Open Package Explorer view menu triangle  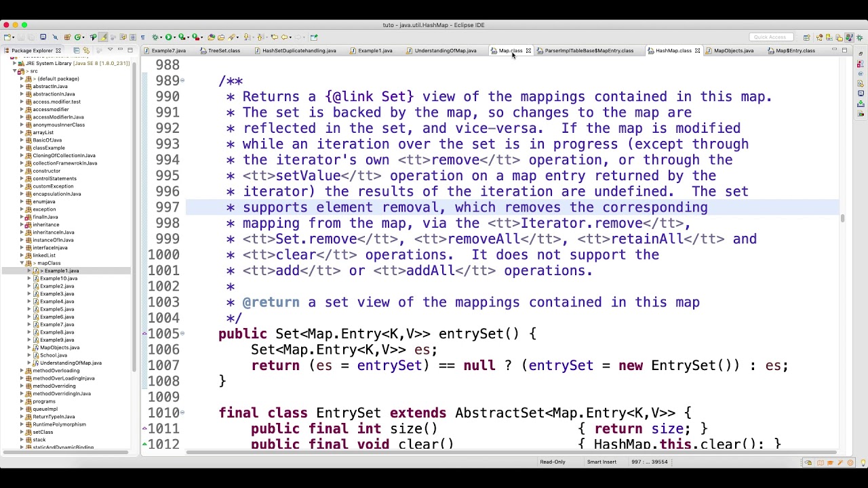(x=110, y=49)
